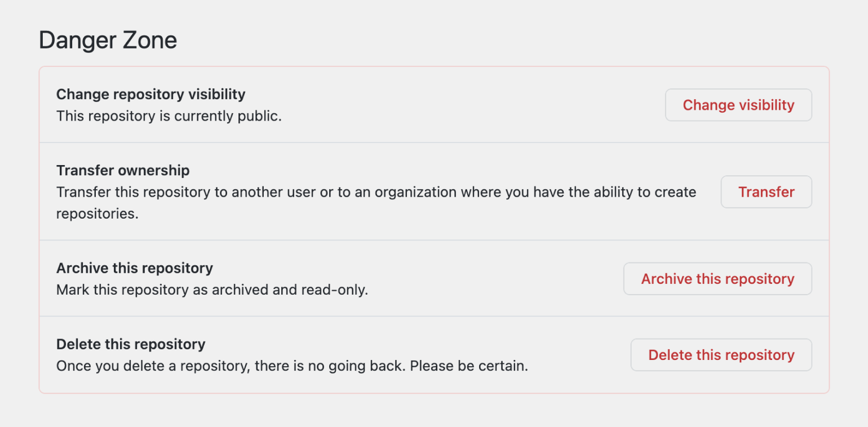Screen dimensions: 868x427
Task: Click the 'Transfer ownership' bold title
Action: pyautogui.click(x=123, y=170)
